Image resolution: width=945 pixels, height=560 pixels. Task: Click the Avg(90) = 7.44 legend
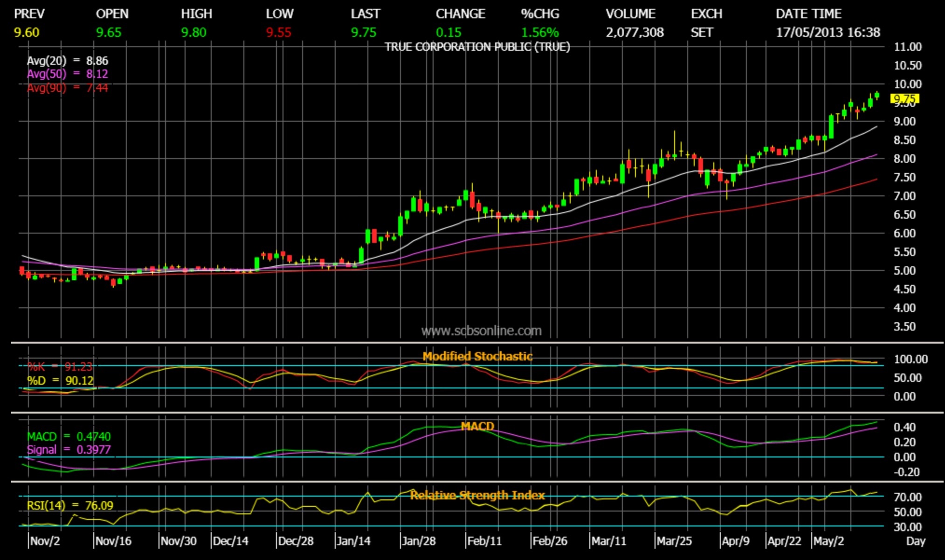click(68, 88)
